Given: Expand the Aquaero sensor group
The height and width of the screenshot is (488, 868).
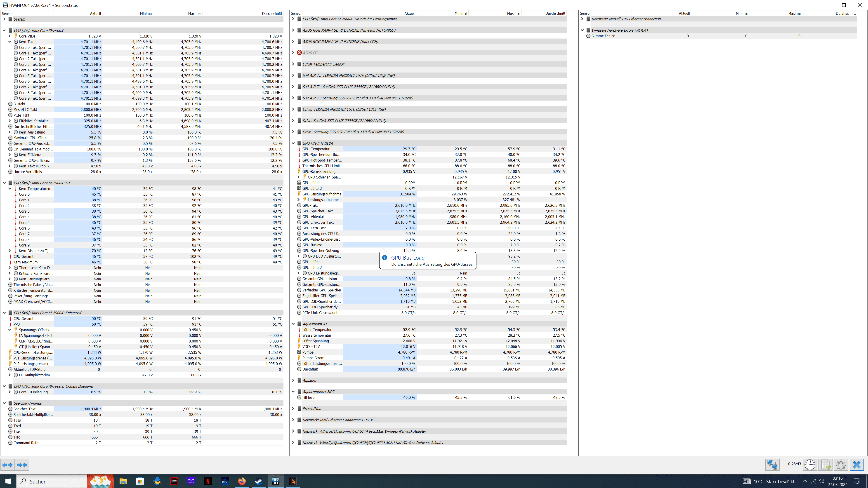Looking at the screenshot, I should coord(293,380).
